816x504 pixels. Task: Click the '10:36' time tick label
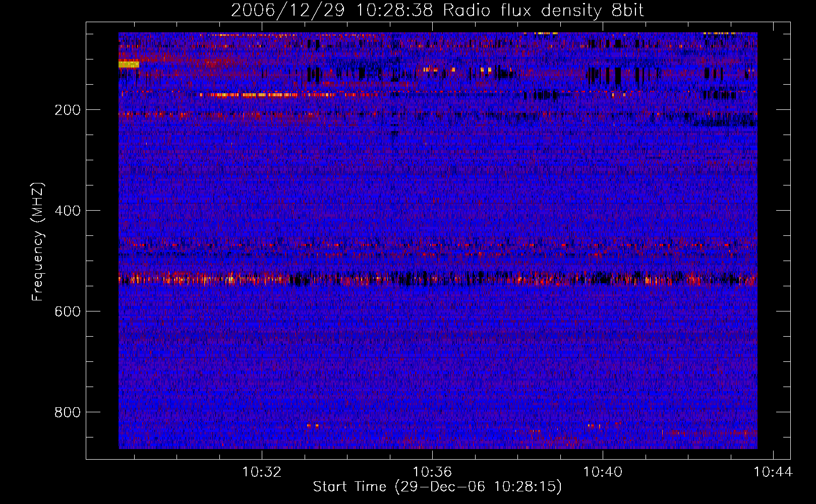pyautogui.click(x=432, y=472)
